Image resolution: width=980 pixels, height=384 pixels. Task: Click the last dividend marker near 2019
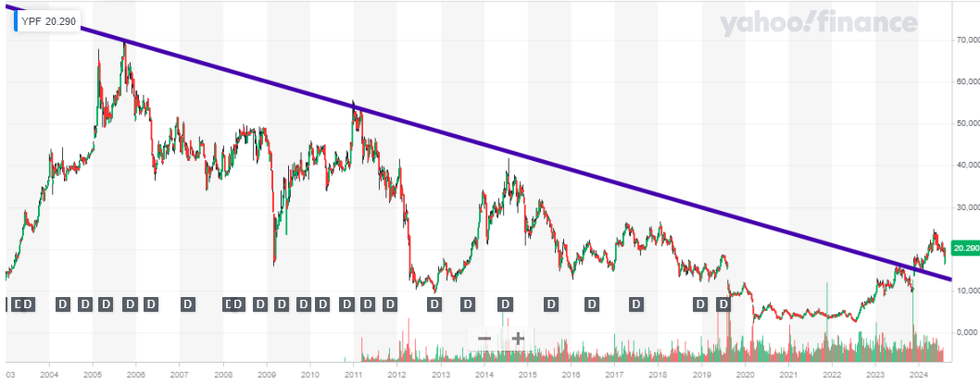(x=722, y=303)
